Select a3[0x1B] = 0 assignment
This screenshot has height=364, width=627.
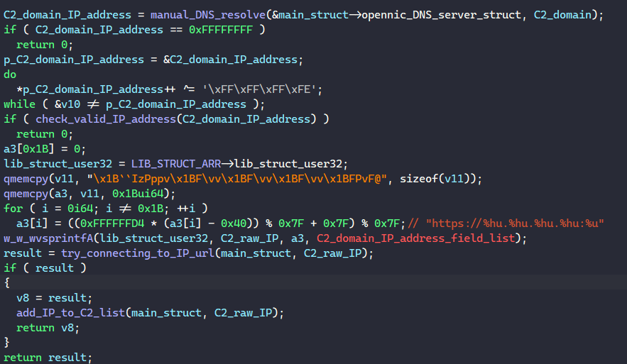[x=45, y=149]
